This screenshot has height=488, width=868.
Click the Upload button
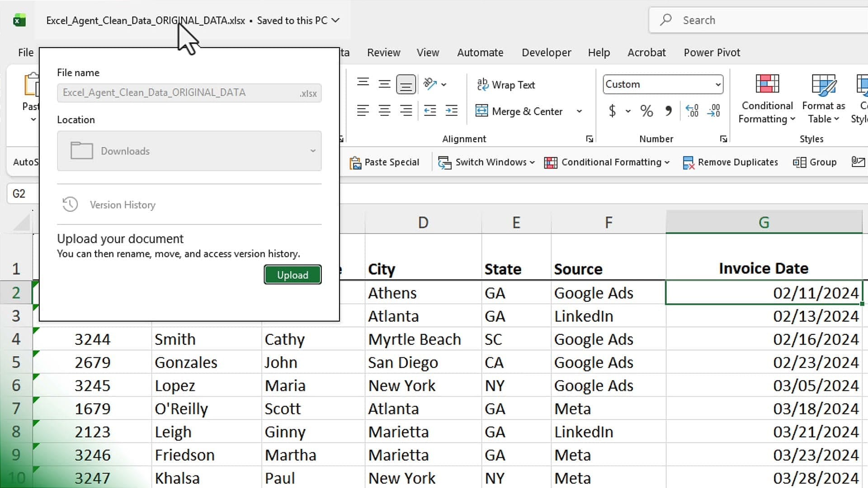(x=292, y=274)
